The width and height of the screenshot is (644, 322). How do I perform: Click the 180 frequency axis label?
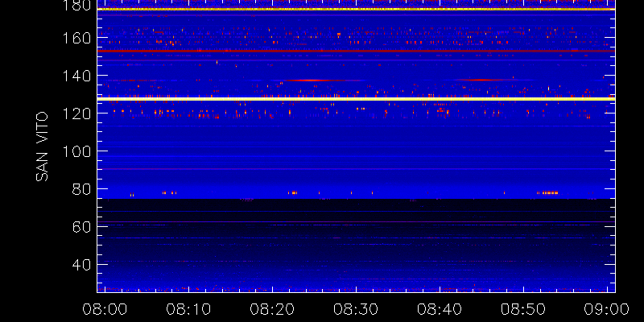coord(76,6)
